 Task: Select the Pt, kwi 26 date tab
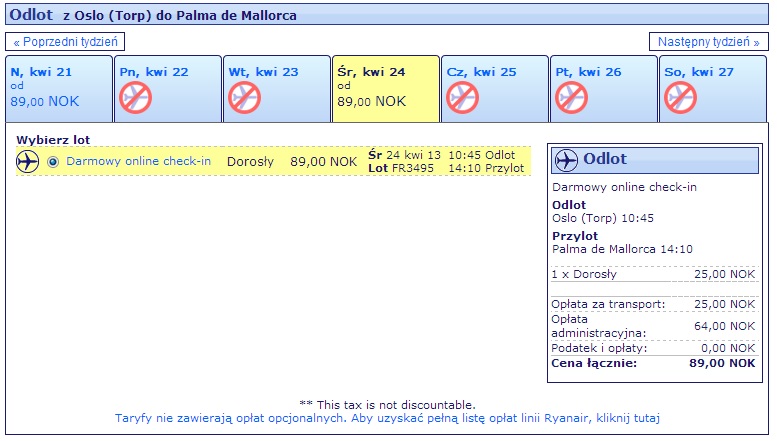coord(604,89)
